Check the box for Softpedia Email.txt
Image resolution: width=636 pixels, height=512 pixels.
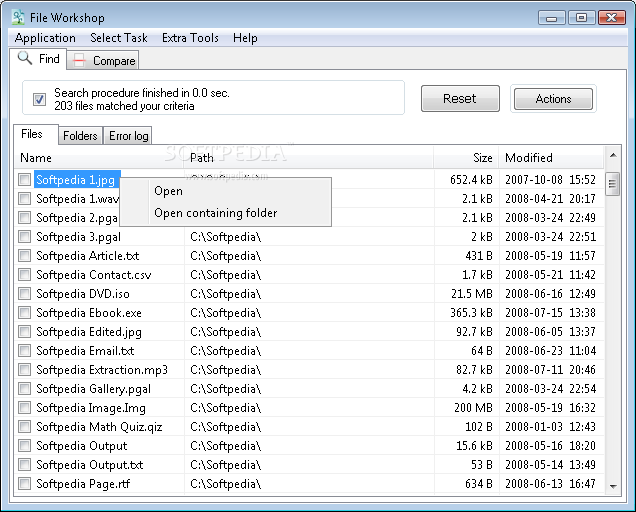[25, 351]
